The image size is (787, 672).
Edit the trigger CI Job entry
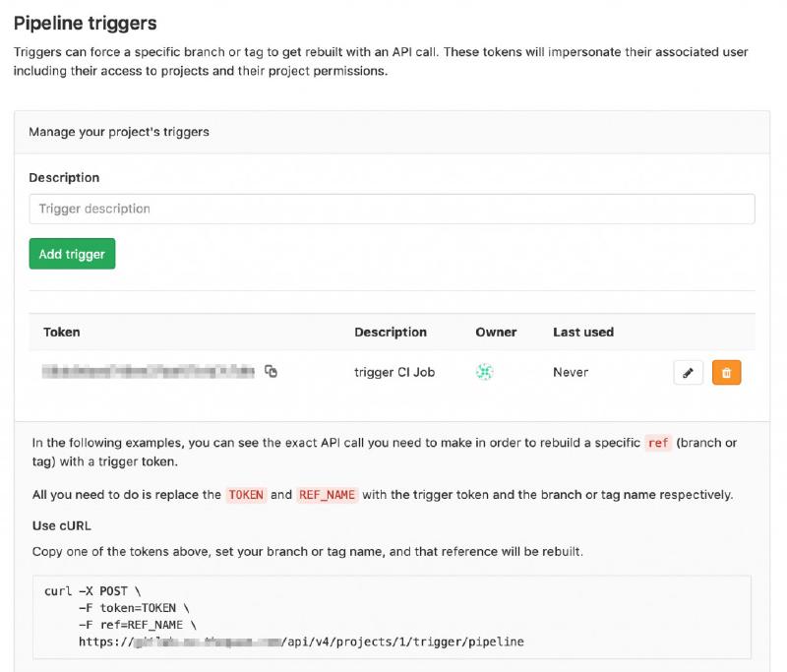pyautogui.click(x=687, y=372)
